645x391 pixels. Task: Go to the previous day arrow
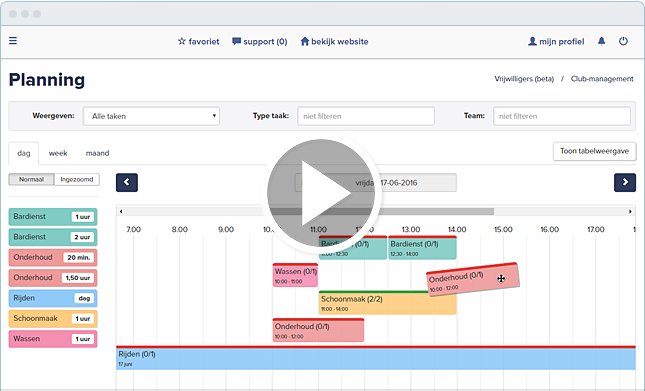tap(127, 183)
